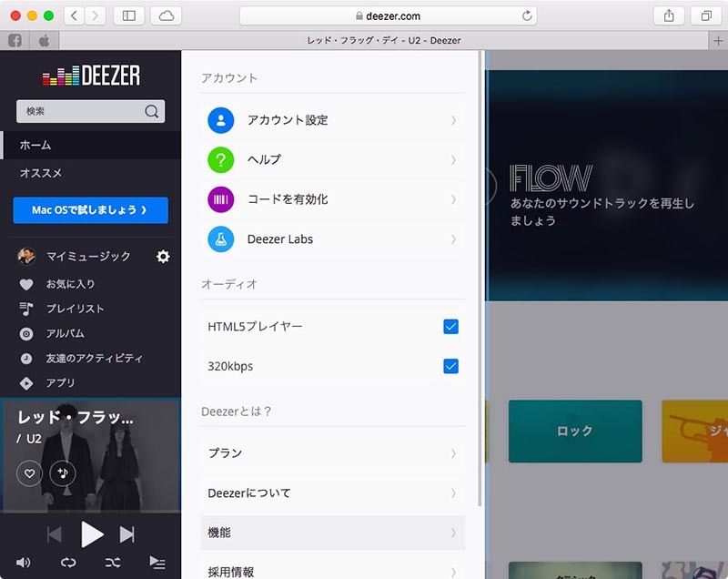Image resolution: width=728 pixels, height=579 pixels.
Task: Click the blue account settings person icon
Action: pos(220,120)
